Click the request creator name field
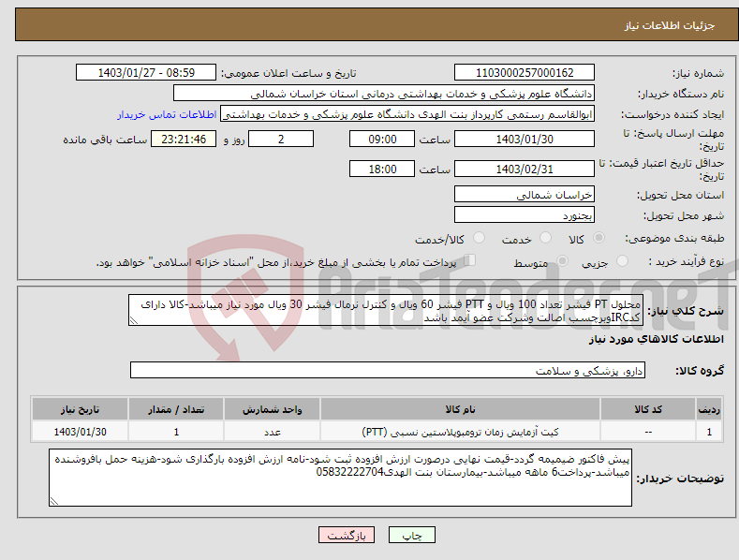Image resolution: width=739 pixels, height=560 pixels. click(x=407, y=113)
